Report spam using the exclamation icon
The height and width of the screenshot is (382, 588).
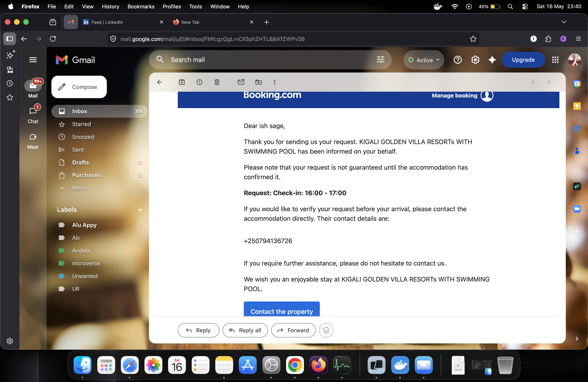(199, 82)
